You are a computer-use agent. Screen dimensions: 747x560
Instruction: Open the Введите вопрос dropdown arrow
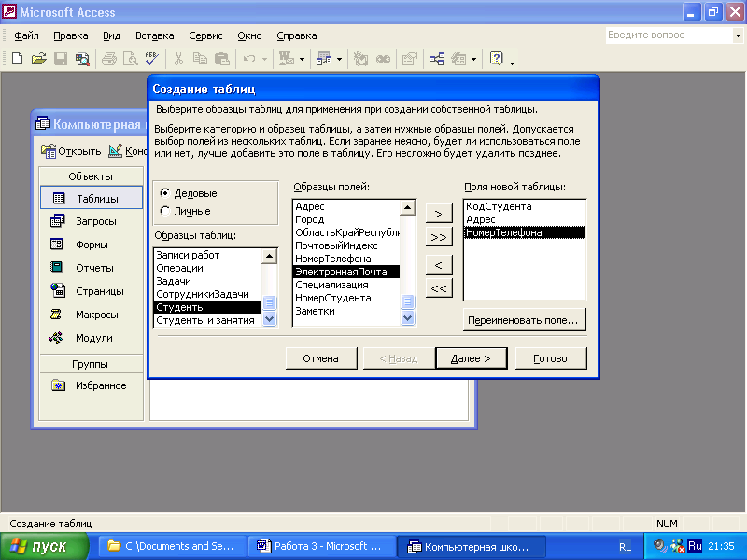click(x=738, y=35)
